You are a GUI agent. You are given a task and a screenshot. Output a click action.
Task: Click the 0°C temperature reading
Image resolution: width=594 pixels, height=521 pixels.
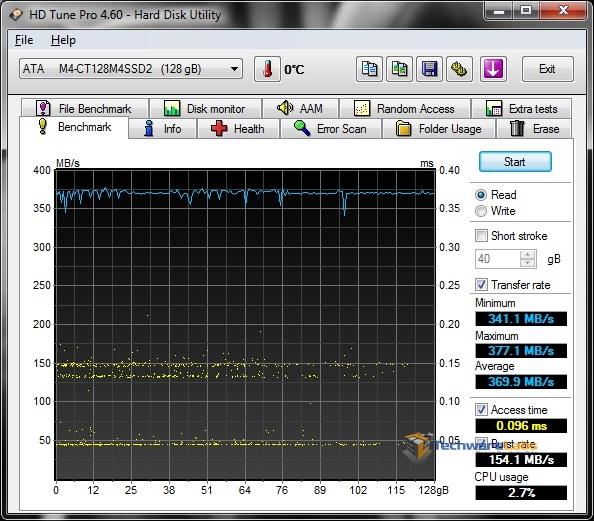click(294, 69)
